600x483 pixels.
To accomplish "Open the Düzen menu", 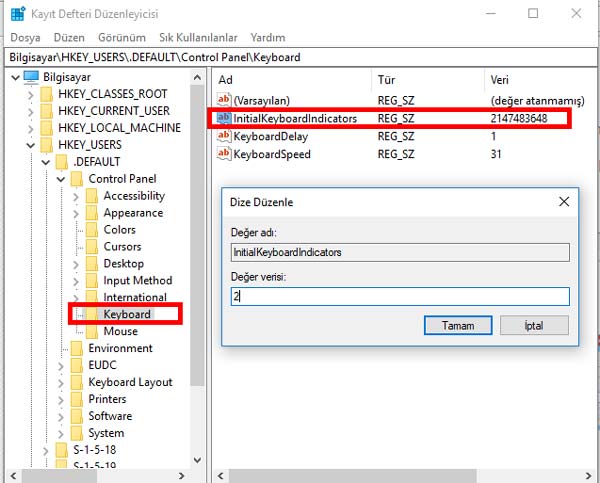I will tap(69, 38).
